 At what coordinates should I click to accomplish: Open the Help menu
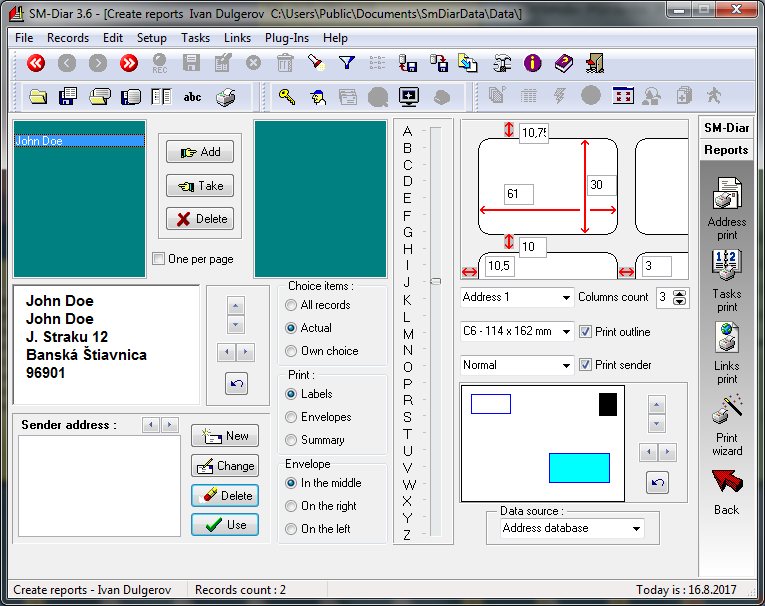tap(335, 38)
